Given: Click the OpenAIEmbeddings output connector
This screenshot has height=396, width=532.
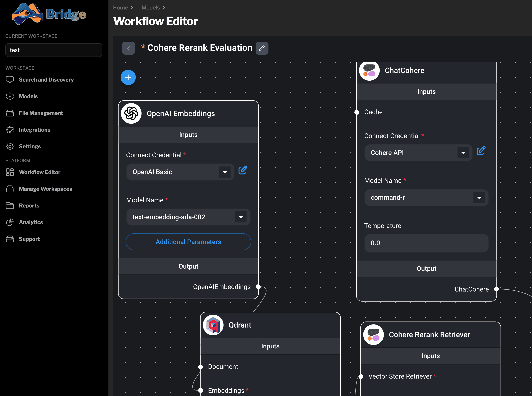Looking at the screenshot, I should coord(258,287).
